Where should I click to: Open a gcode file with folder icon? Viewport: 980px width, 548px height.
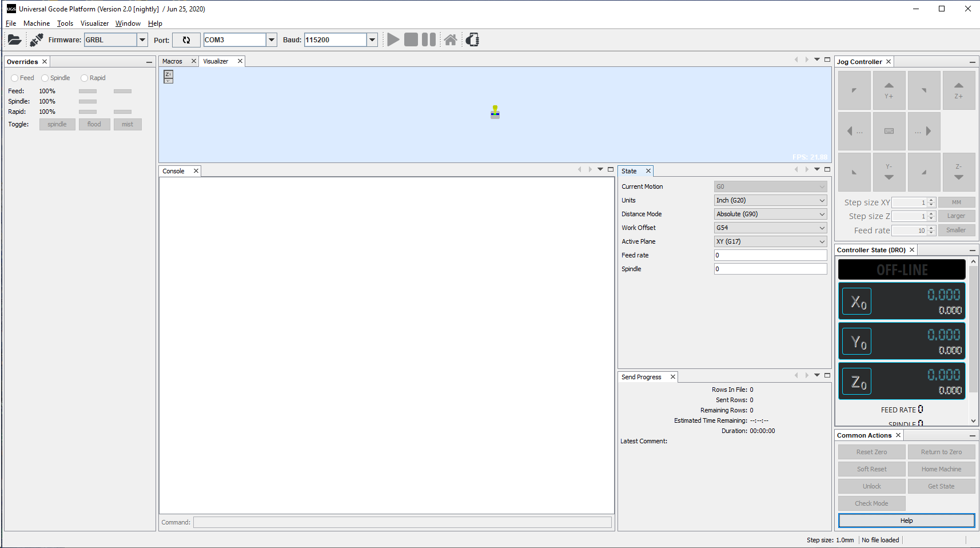(14, 39)
